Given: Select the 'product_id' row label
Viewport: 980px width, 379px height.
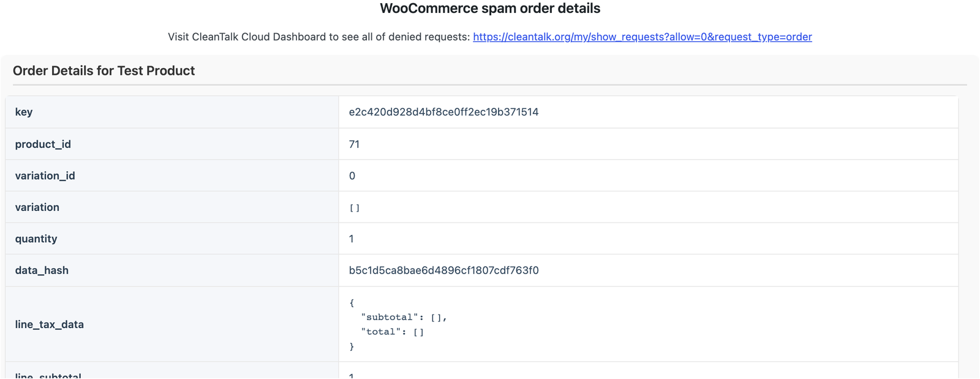Looking at the screenshot, I should (x=43, y=144).
